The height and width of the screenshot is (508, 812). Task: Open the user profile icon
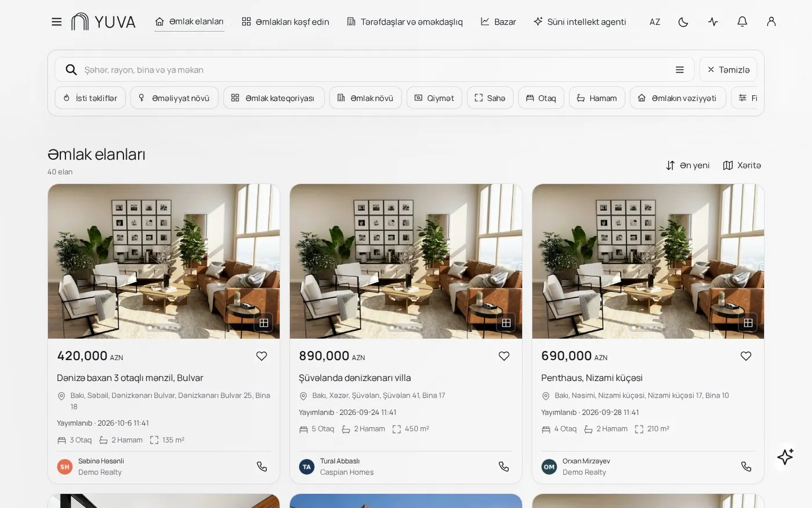click(771, 22)
